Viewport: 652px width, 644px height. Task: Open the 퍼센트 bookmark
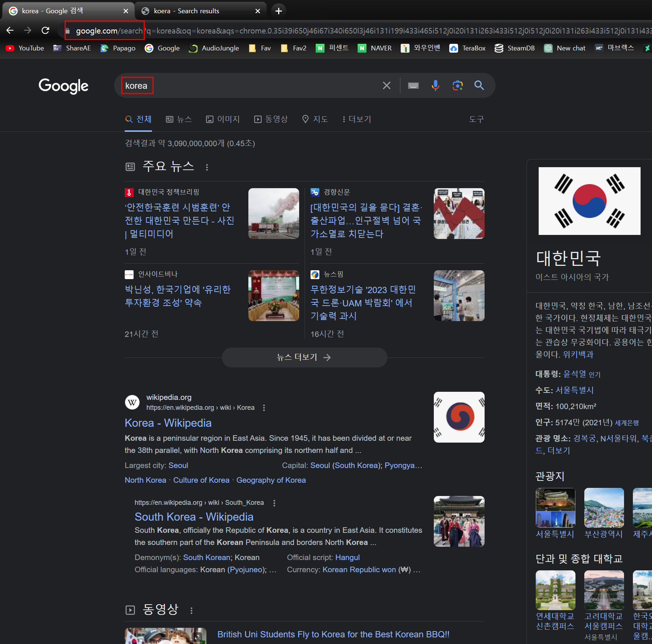click(x=332, y=48)
